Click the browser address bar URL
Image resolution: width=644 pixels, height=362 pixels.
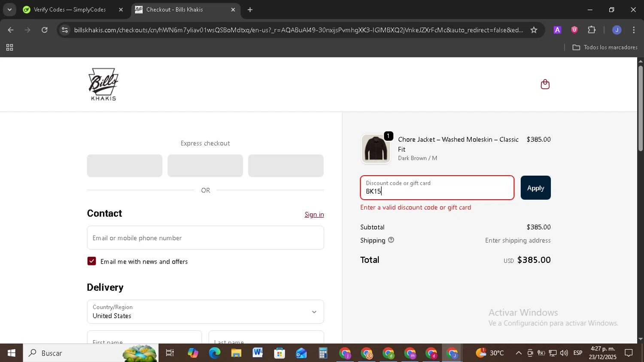pyautogui.click(x=298, y=30)
